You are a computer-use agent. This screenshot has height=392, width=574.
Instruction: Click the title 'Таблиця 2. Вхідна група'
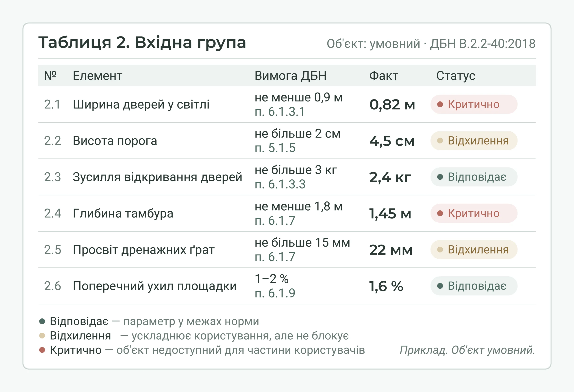coord(142,43)
